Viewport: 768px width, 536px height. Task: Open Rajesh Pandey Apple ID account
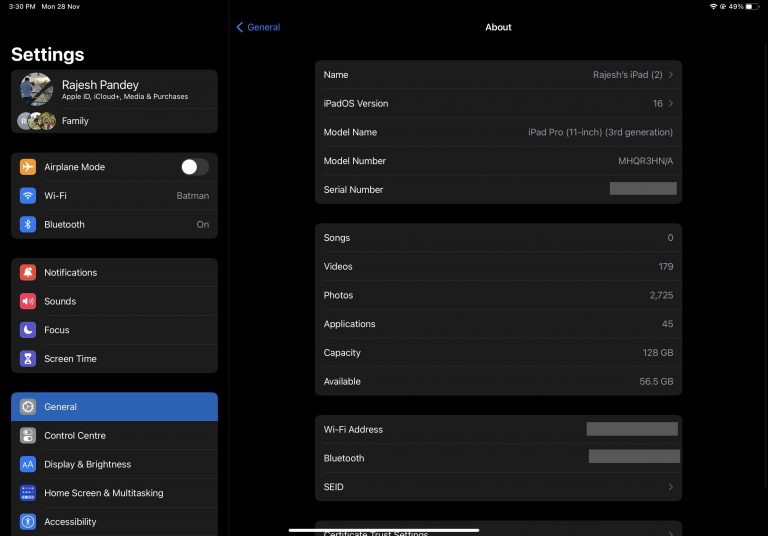coord(115,89)
